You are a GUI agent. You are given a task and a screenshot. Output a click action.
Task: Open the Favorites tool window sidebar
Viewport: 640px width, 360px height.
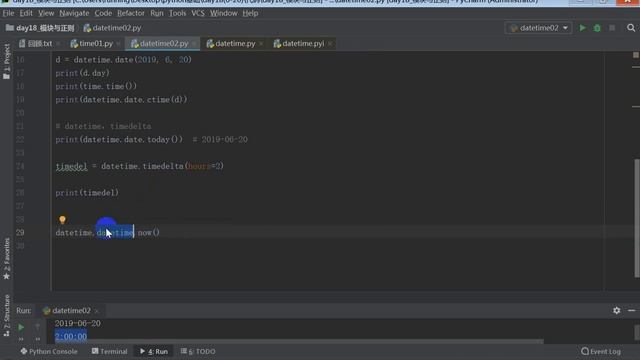click(x=7, y=259)
